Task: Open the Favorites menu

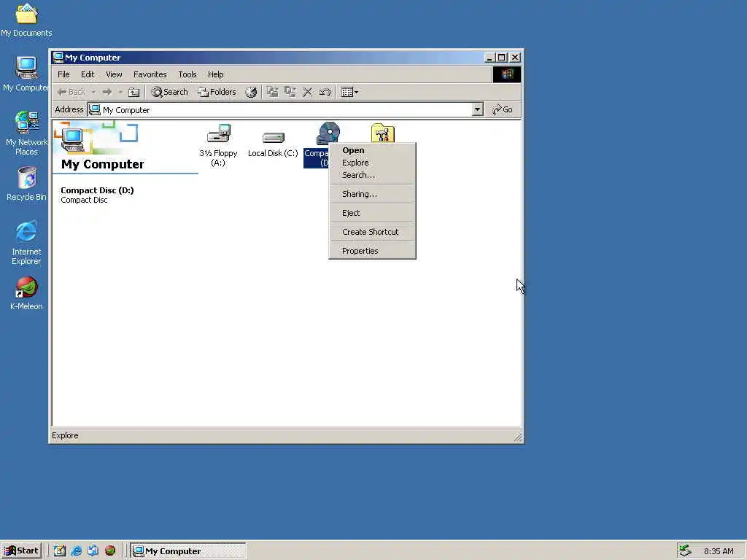Action: [150, 74]
